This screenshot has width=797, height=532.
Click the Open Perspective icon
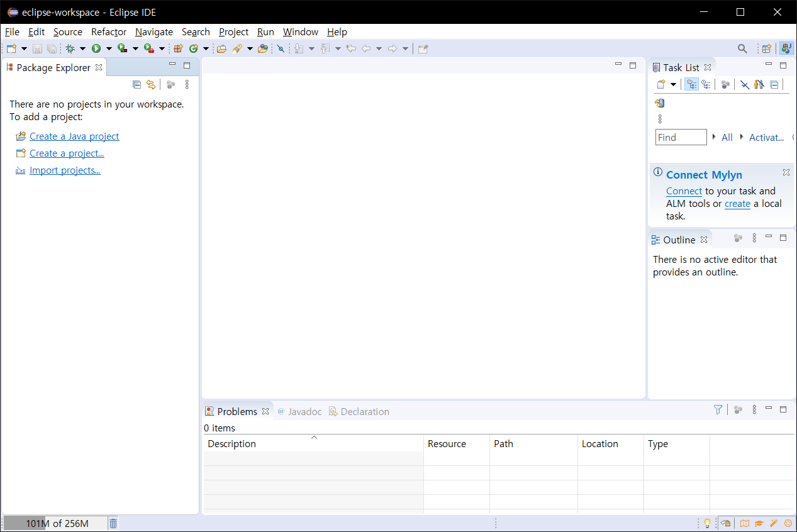click(x=766, y=48)
